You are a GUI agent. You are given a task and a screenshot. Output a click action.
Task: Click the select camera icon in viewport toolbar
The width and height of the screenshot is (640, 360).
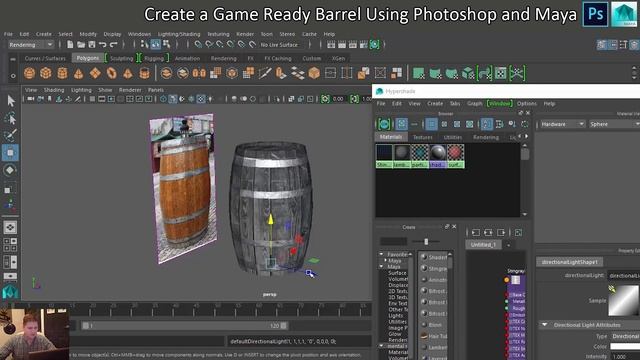(x=30, y=99)
